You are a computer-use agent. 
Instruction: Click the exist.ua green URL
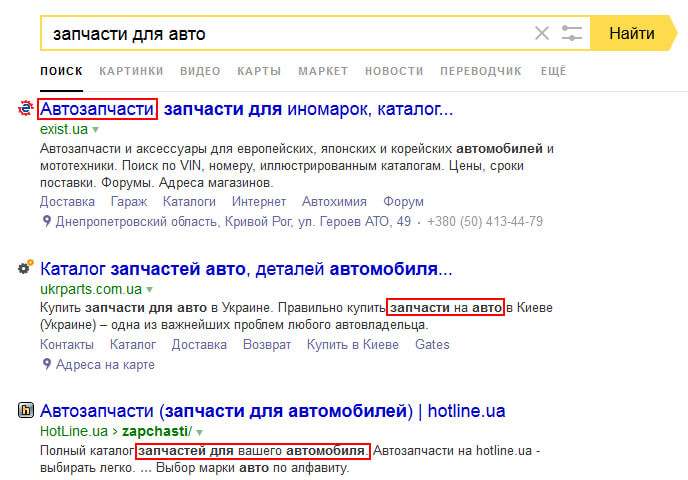click(x=64, y=129)
